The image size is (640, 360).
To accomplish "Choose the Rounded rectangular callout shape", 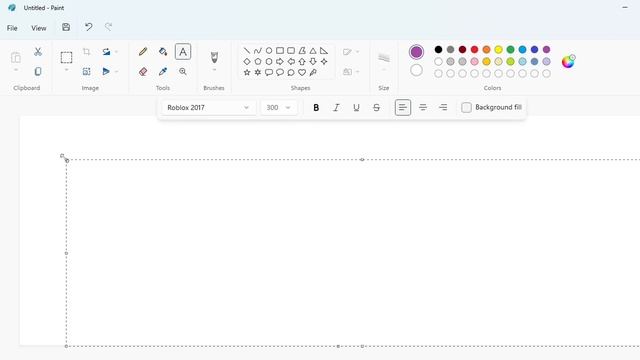I will (x=269, y=72).
